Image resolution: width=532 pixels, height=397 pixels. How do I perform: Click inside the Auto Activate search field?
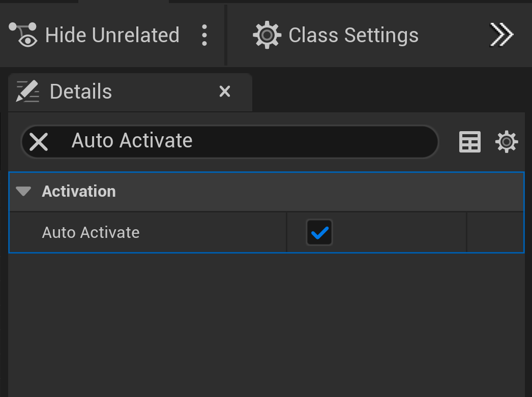tap(254, 141)
